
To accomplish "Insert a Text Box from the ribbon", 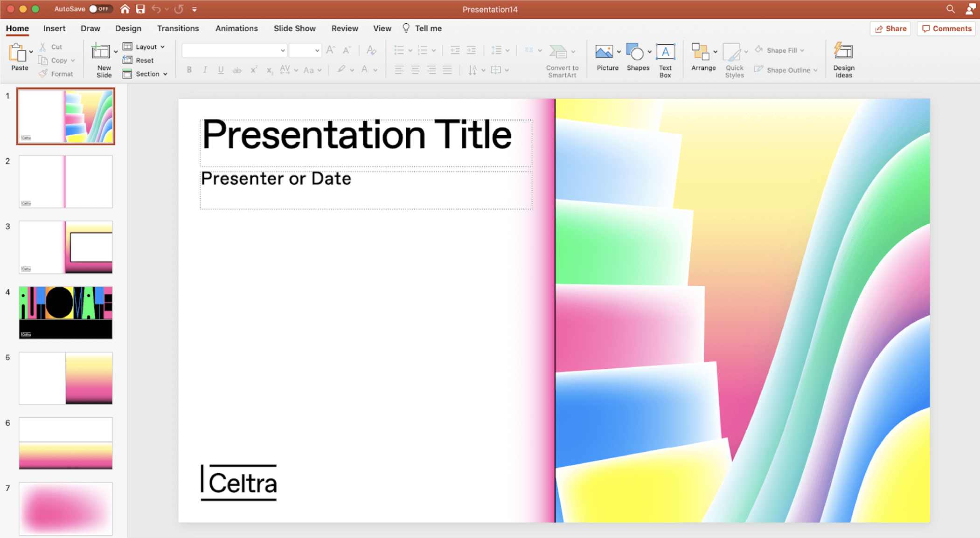I will [665, 52].
